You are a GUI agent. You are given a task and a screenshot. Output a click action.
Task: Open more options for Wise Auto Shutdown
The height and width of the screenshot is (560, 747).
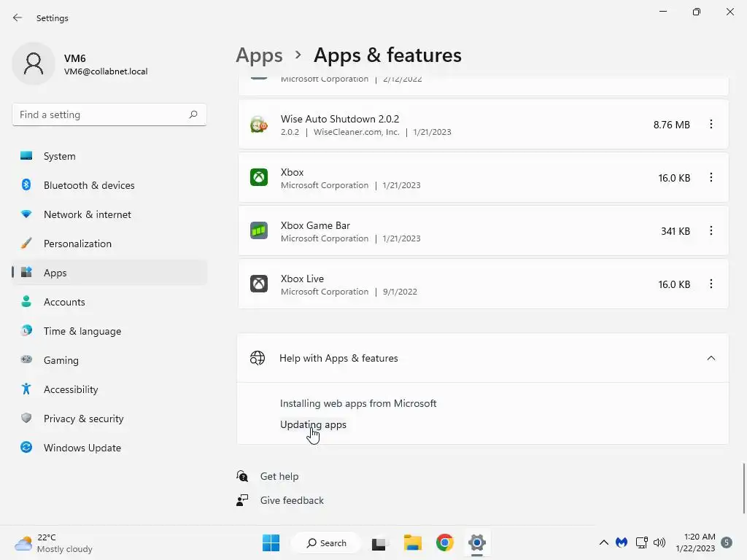(x=711, y=125)
